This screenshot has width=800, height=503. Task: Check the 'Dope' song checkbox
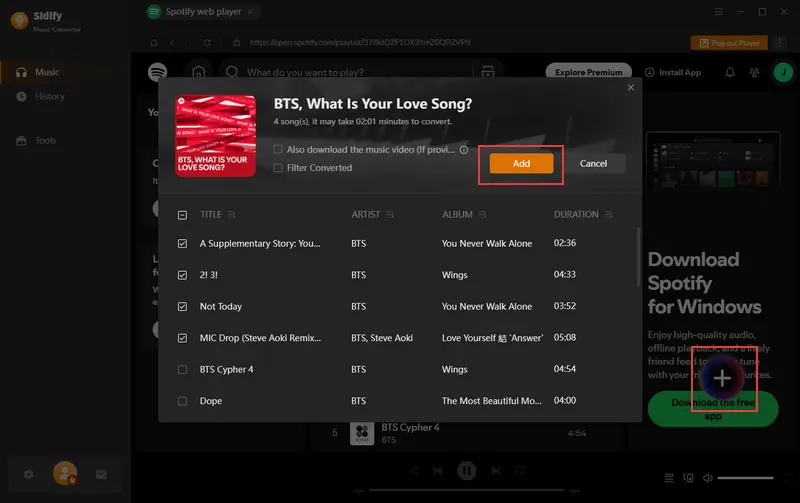click(182, 401)
